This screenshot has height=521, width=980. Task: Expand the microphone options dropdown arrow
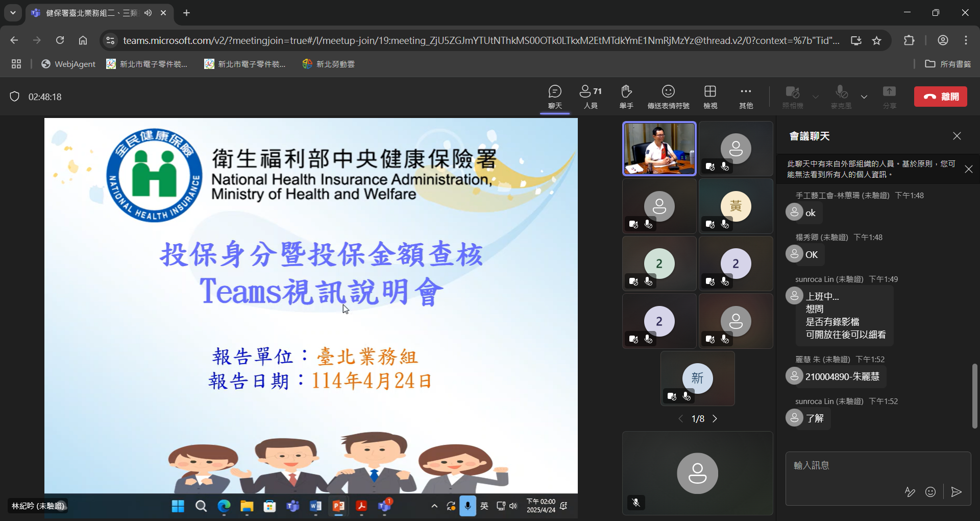[x=864, y=97]
